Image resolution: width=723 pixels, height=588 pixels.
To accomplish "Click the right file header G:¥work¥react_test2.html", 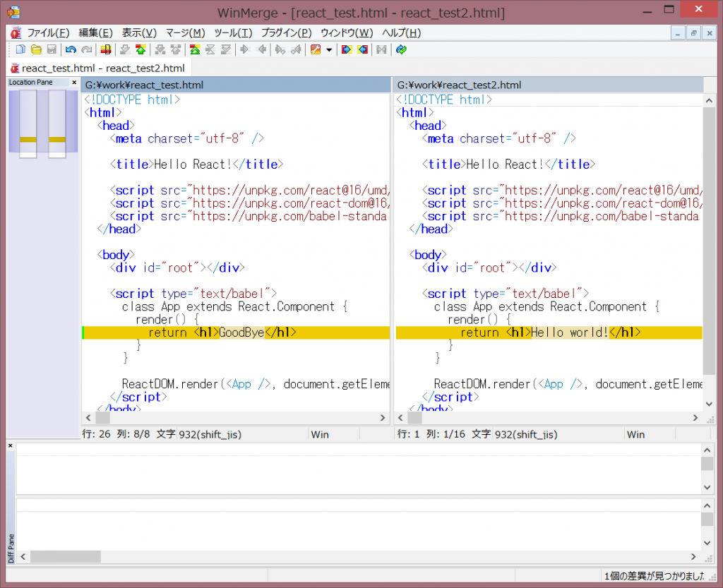I will [x=549, y=85].
